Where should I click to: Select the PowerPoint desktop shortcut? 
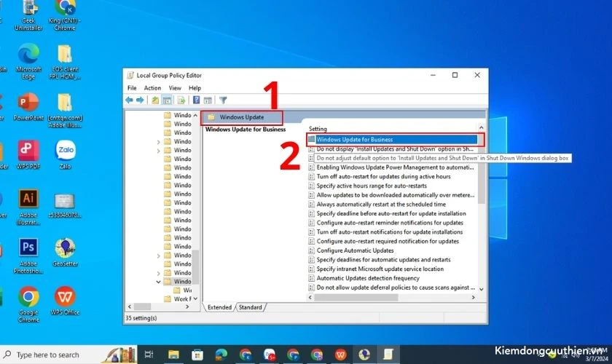(28, 106)
